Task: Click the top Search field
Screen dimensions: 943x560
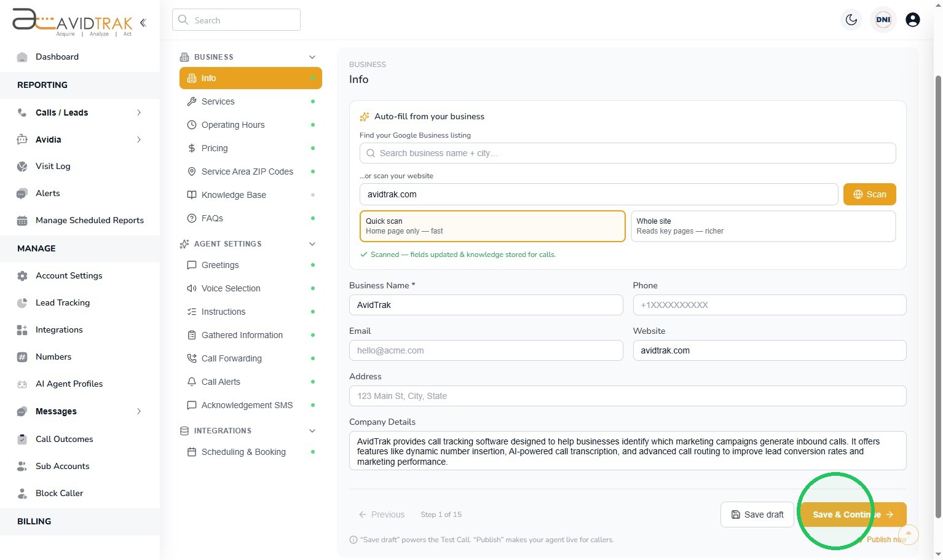Action: tap(236, 20)
